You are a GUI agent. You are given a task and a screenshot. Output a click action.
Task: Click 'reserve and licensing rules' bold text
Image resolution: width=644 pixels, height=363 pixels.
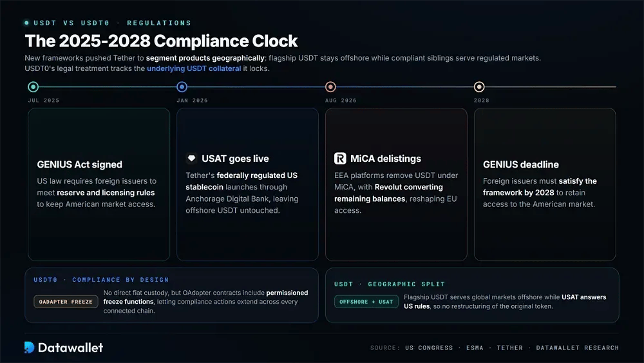click(106, 192)
